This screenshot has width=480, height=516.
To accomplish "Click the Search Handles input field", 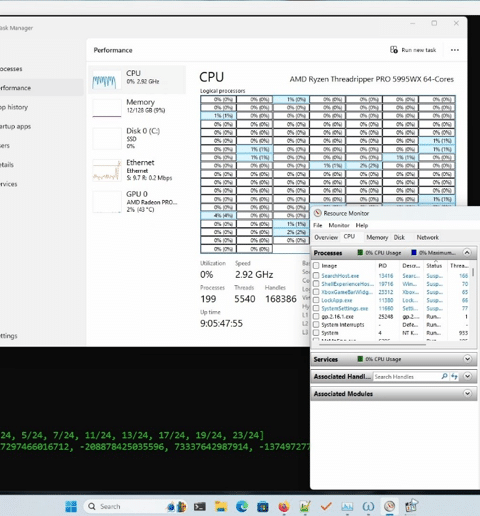I will [406, 377].
